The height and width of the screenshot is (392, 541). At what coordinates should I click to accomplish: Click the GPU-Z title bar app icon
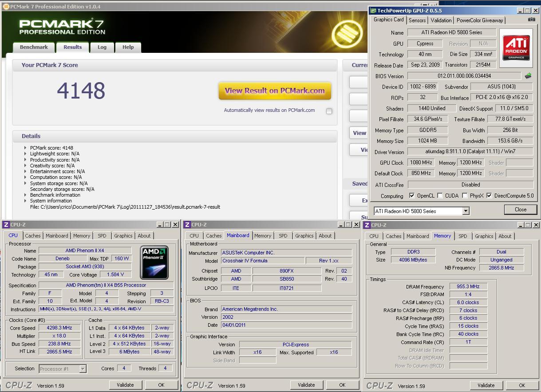(x=373, y=10)
